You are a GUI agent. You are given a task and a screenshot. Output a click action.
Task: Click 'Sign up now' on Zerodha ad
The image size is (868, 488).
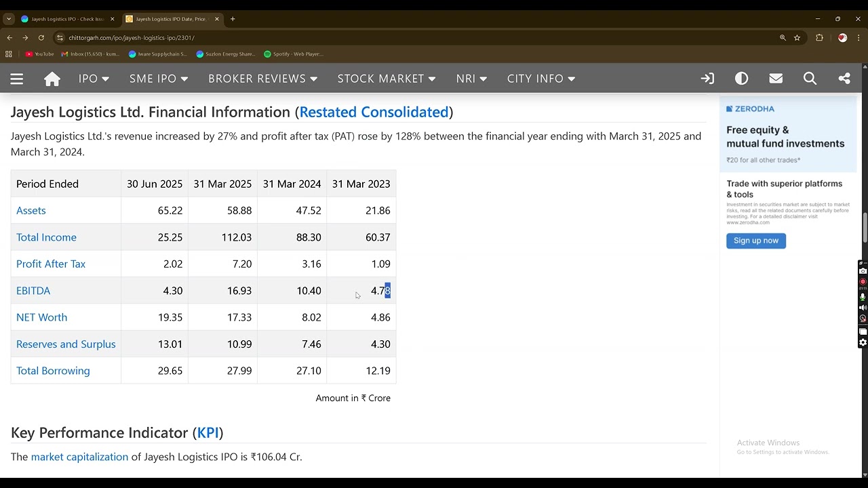pos(756,241)
